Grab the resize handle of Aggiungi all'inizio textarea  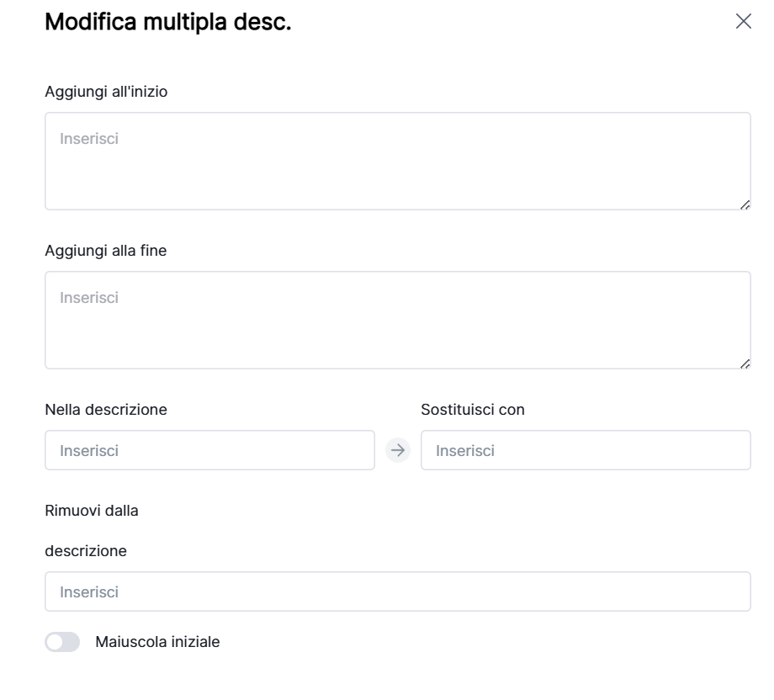pos(745,204)
